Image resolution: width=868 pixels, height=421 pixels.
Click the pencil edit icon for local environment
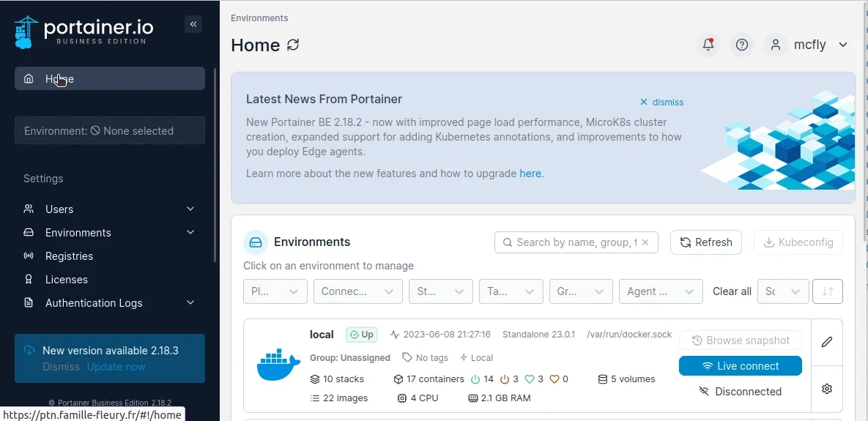tap(827, 342)
